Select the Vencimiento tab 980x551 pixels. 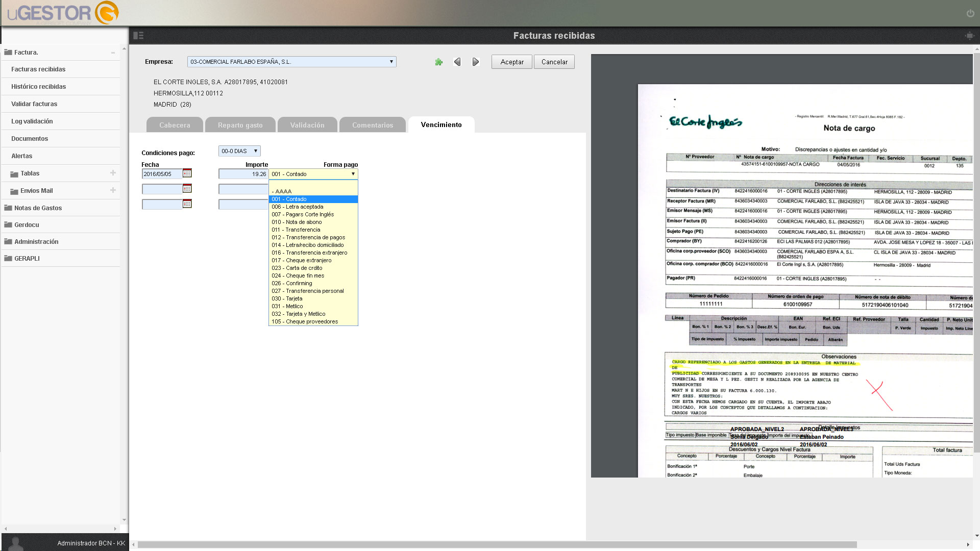[x=442, y=124]
